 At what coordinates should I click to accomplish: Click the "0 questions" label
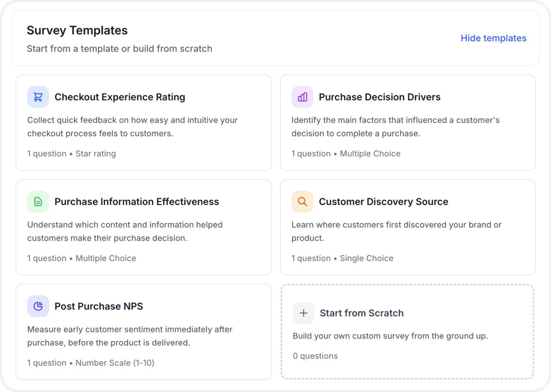[x=315, y=356]
